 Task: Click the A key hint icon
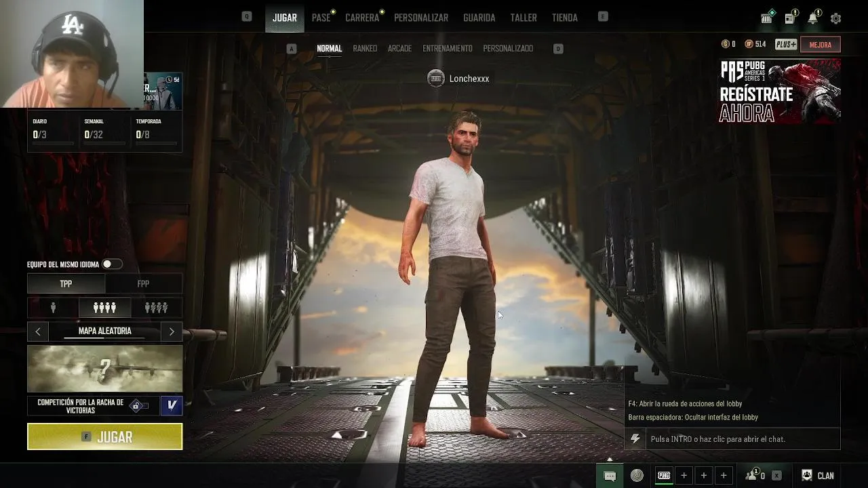(292, 49)
